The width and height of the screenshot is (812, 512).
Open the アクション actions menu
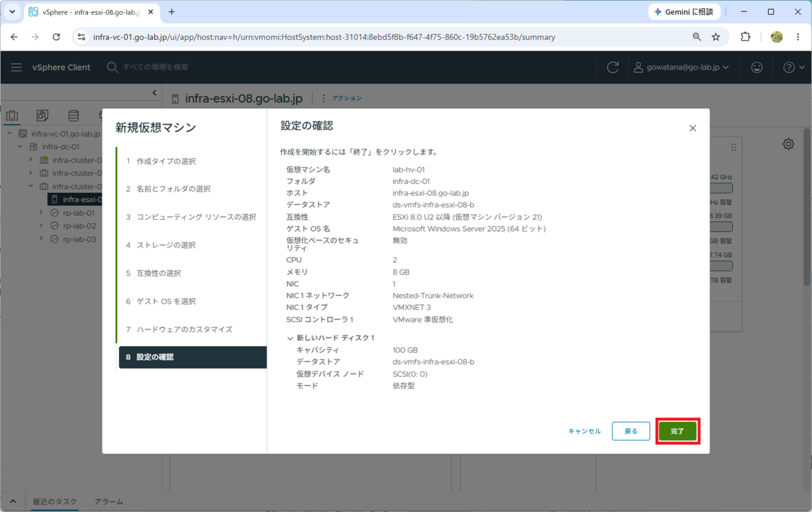point(342,99)
